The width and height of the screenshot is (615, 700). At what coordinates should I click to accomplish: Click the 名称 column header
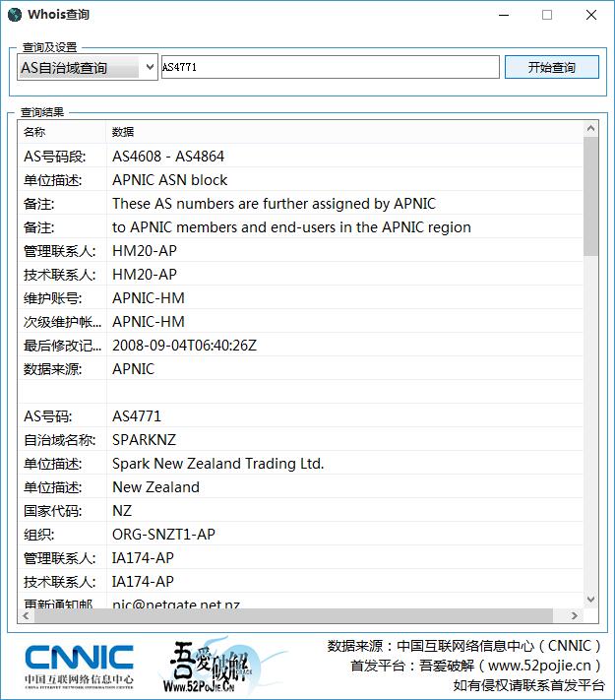(62, 132)
